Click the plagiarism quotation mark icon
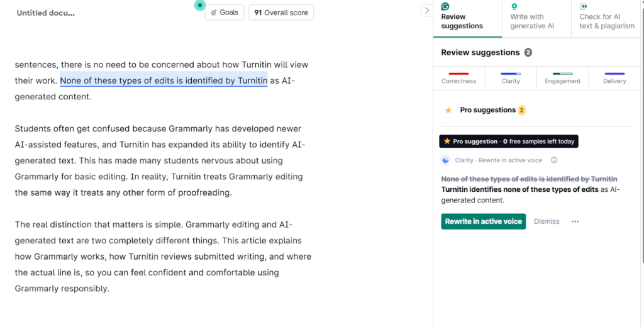The image size is (644, 327). pyautogui.click(x=583, y=7)
